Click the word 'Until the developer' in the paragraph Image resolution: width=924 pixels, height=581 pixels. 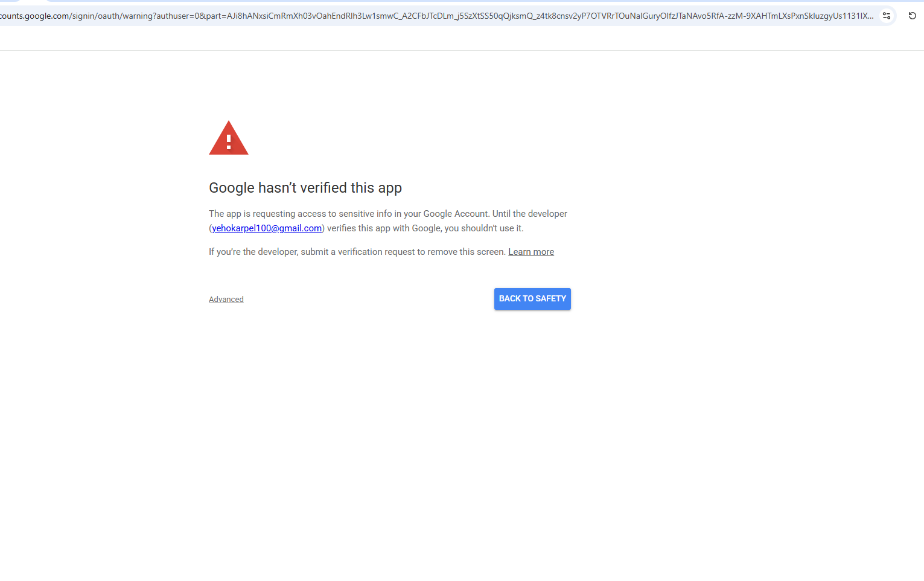pyautogui.click(x=529, y=214)
